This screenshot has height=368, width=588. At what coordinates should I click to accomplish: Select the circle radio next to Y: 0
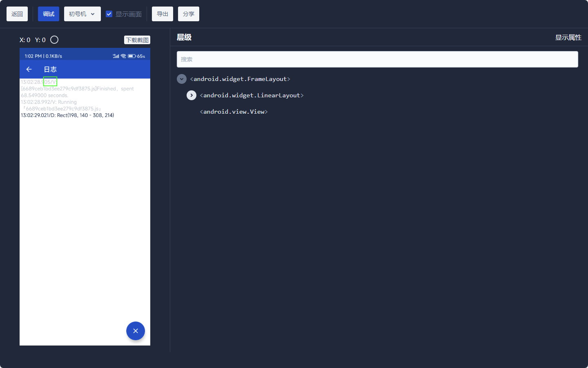[x=54, y=40]
